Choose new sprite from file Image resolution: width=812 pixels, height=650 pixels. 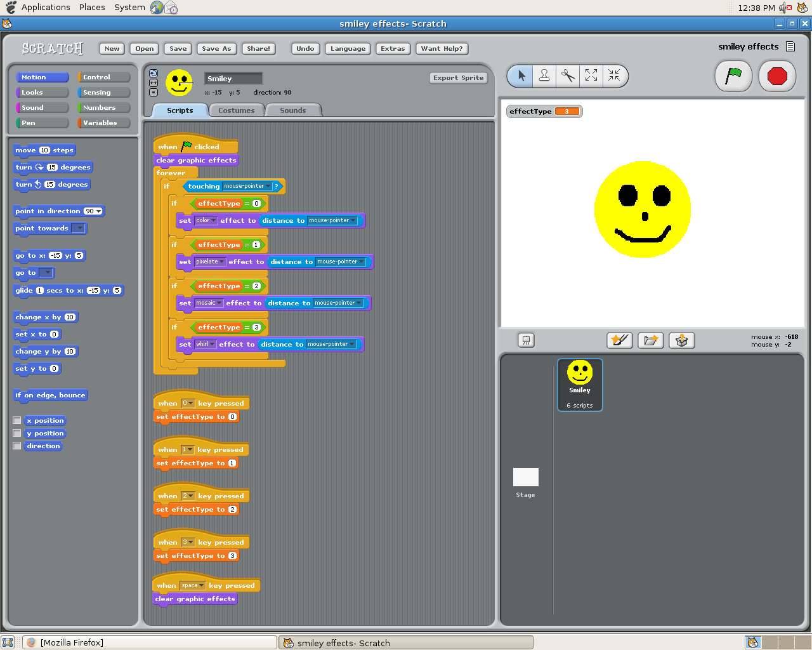tap(650, 340)
